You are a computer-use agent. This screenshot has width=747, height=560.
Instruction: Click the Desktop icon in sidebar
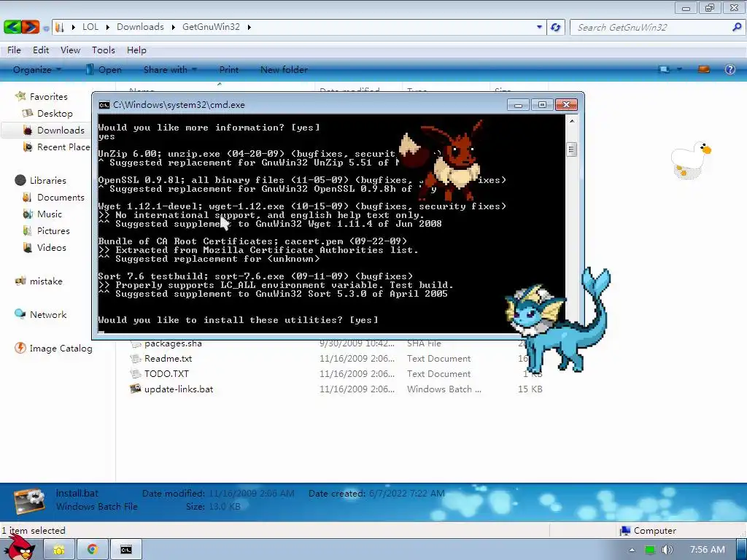(x=28, y=113)
